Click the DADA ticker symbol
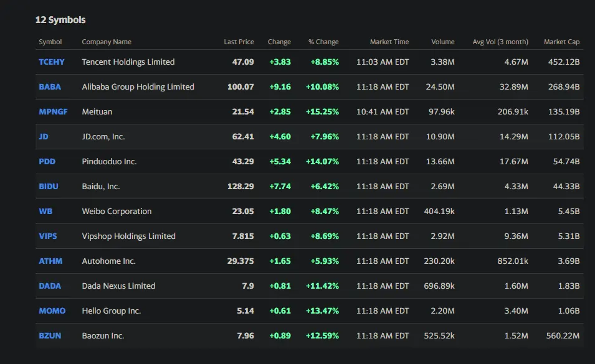 coord(50,286)
